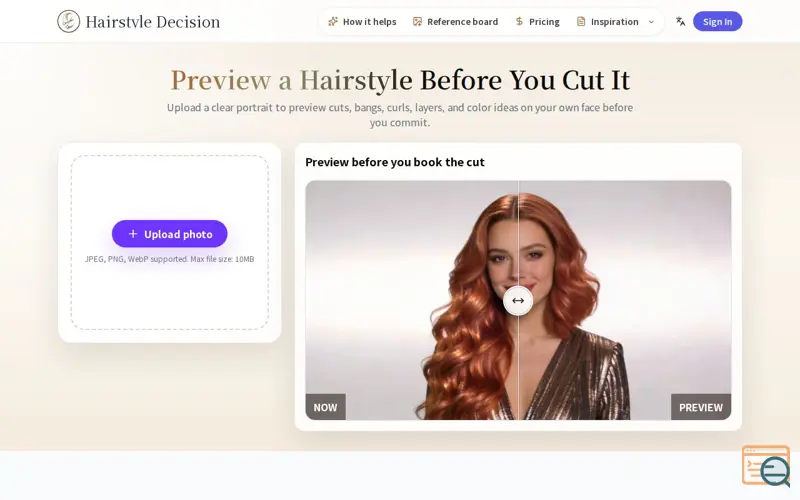Click the Upload photo button
800x500 pixels.
click(x=169, y=234)
